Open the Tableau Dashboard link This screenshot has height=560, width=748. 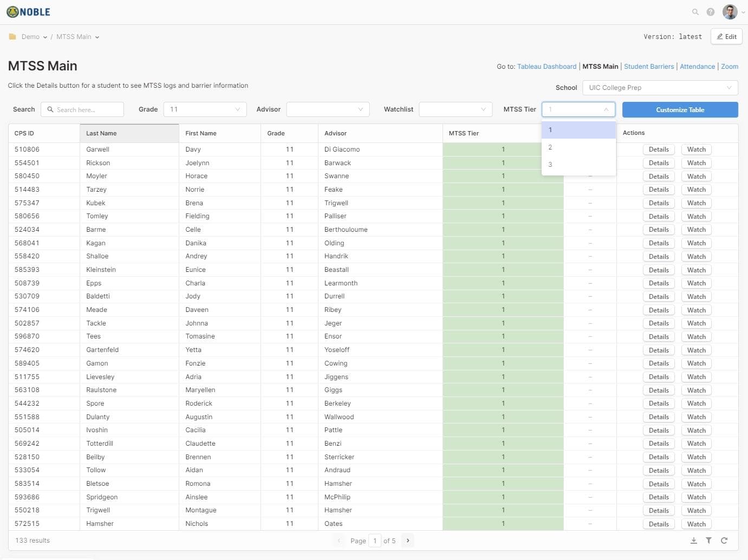(547, 67)
